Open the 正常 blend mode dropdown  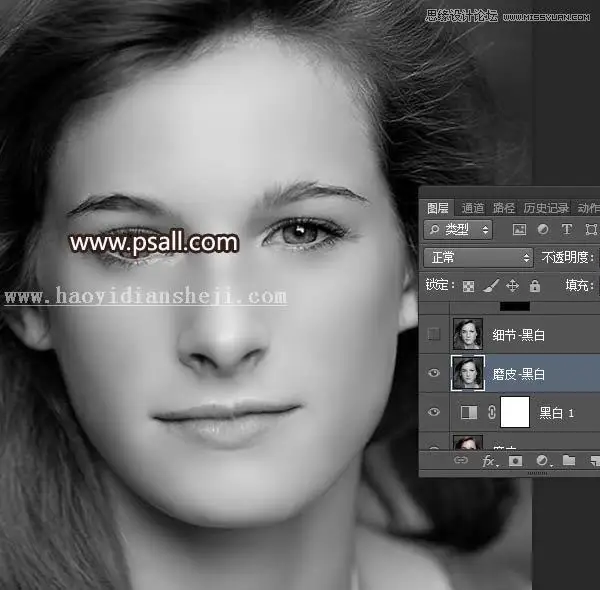(478, 258)
